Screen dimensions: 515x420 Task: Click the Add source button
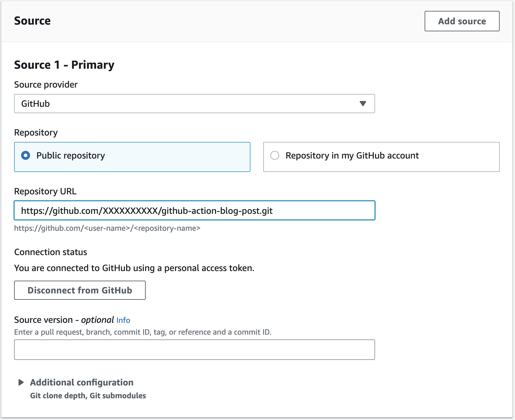[x=461, y=21]
